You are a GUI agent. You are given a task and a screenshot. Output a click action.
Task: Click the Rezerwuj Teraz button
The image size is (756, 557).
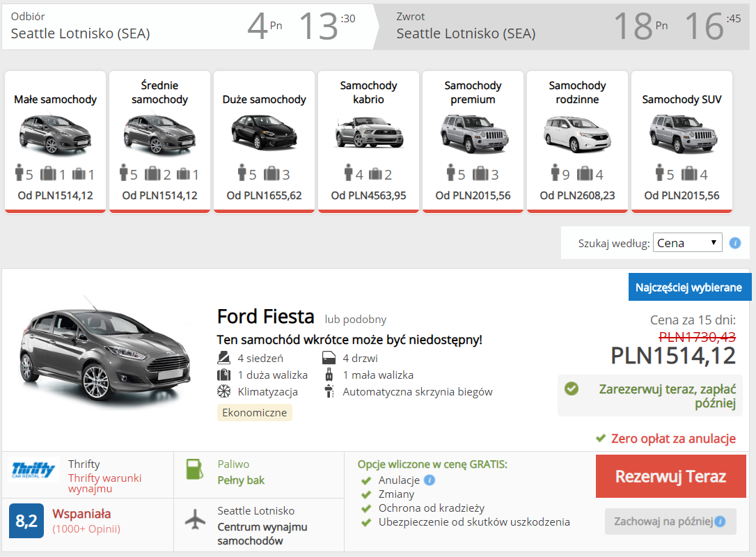(670, 476)
